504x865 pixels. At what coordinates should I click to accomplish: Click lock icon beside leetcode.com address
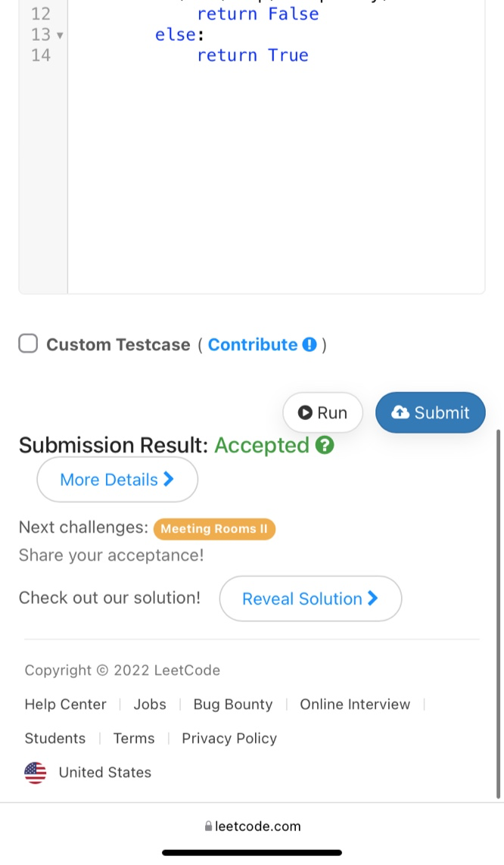pos(208,826)
